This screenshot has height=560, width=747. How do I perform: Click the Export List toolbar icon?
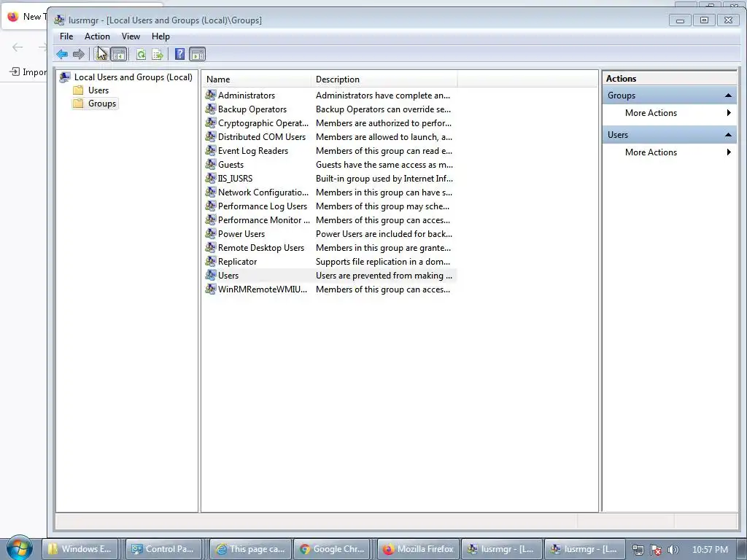tap(158, 54)
